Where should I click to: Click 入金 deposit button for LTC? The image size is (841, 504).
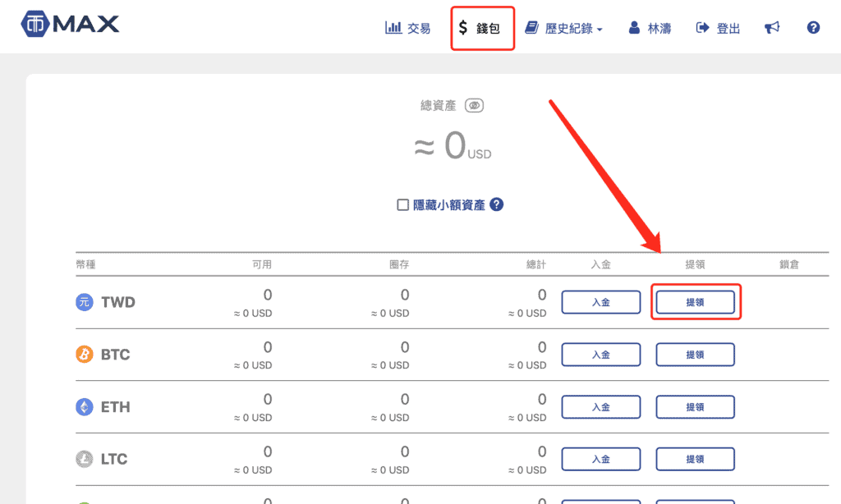(x=600, y=459)
